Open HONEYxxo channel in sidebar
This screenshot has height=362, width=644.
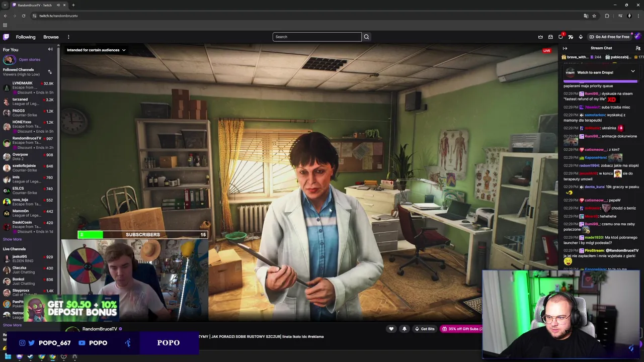[28, 127]
